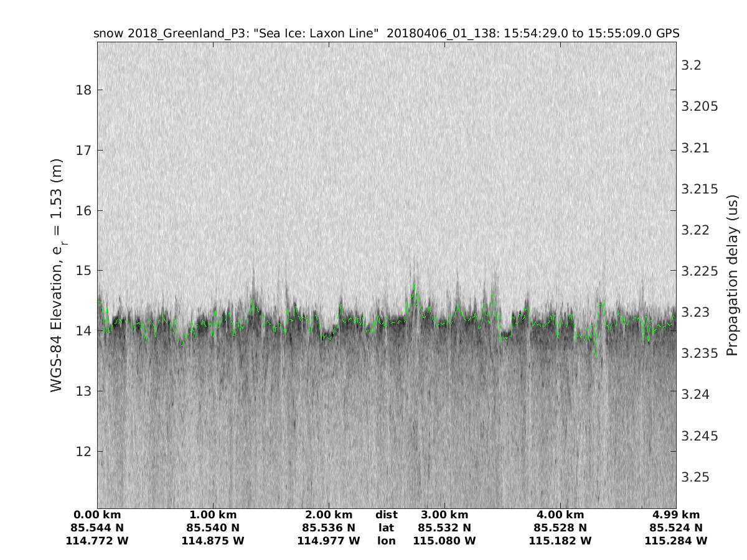Image resolution: width=747 pixels, height=560 pixels.
Task: Click the 115.080 W longitude label
Action: coord(444,541)
